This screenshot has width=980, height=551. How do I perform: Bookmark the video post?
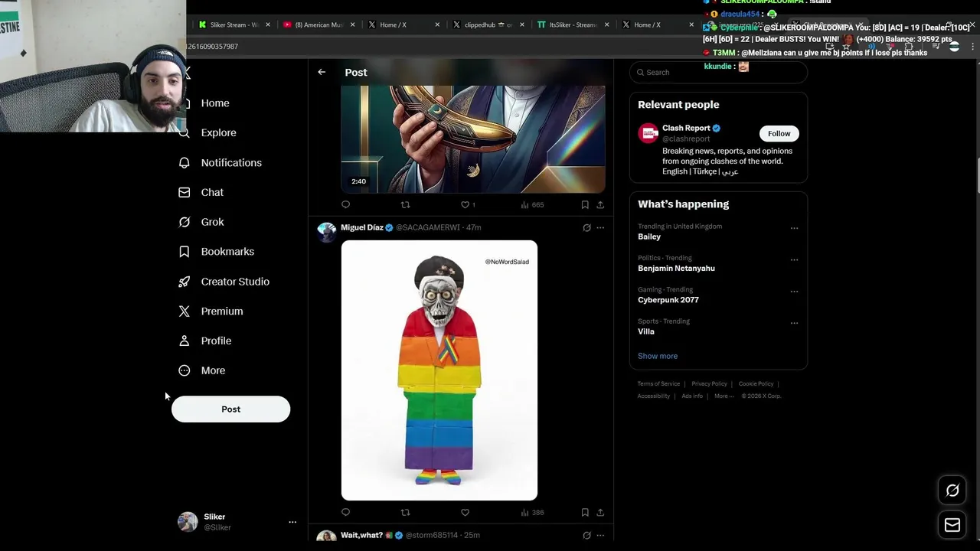point(585,204)
